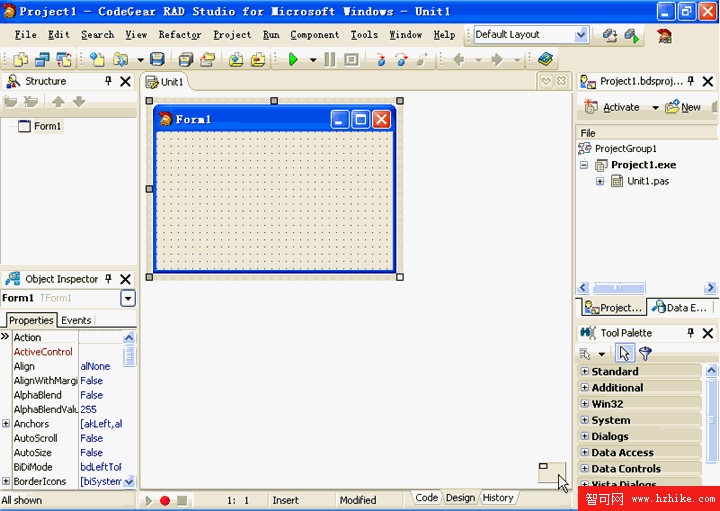Click the Add File to Project icon
The height and width of the screenshot is (511, 720).
point(236,59)
